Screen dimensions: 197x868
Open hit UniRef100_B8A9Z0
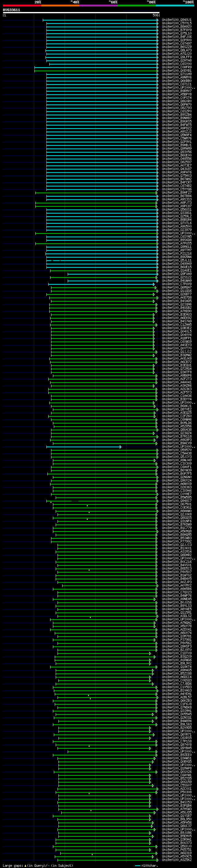(176, 26)
